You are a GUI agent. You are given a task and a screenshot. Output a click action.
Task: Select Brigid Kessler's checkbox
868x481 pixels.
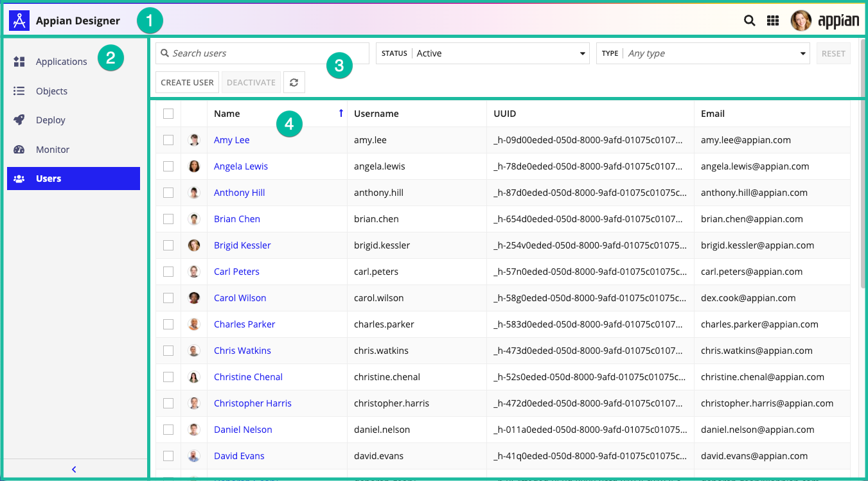click(x=168, y=245)
